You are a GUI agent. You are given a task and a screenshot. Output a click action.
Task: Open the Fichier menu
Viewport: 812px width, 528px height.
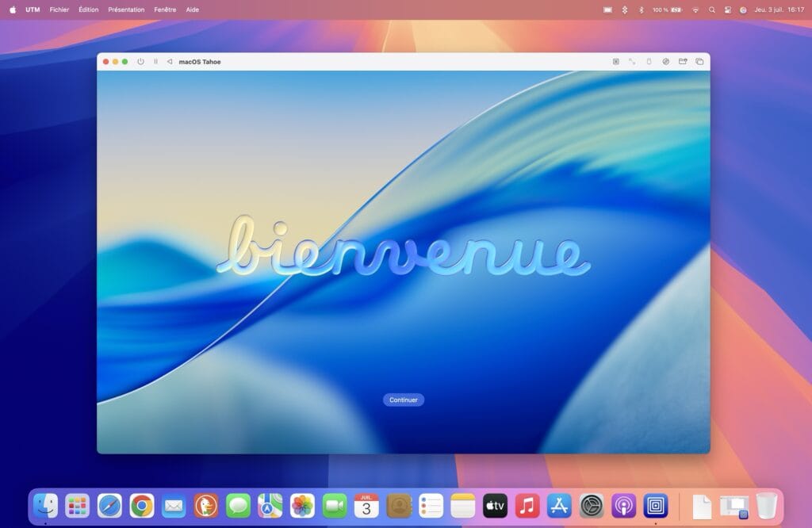click(x=59, y=10)
